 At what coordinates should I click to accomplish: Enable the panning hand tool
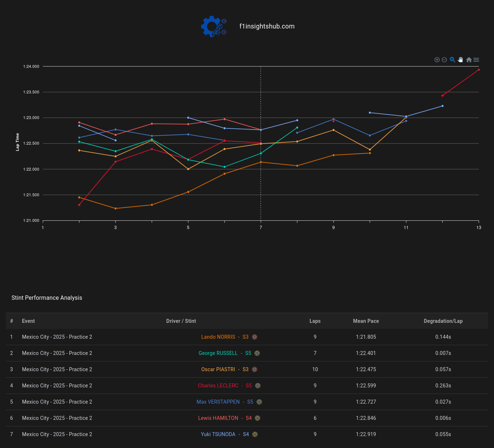pos(460,60)
